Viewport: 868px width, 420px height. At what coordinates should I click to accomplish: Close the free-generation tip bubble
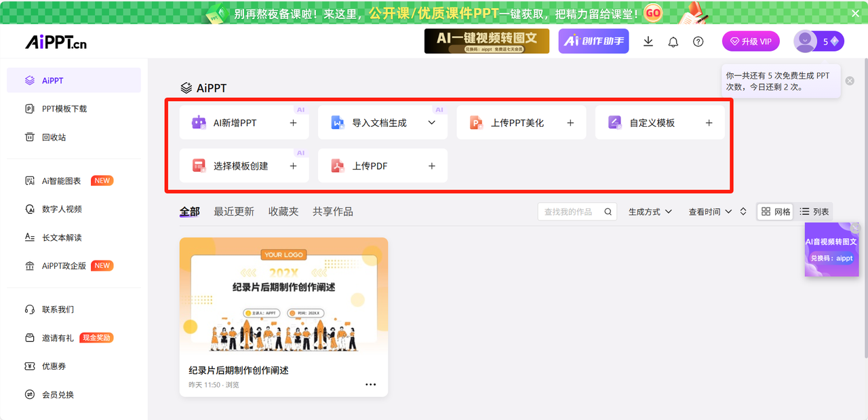(850, 81)
